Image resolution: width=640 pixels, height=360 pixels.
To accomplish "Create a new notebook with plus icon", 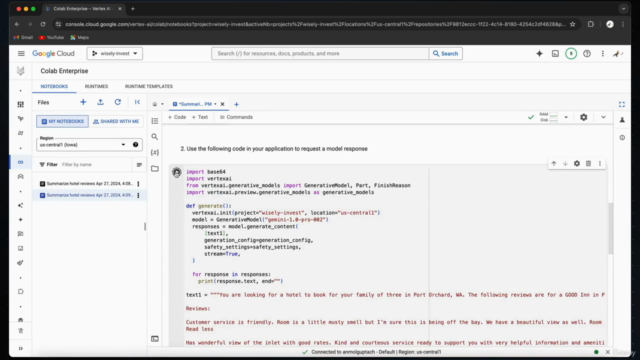I will pos(83,102).
